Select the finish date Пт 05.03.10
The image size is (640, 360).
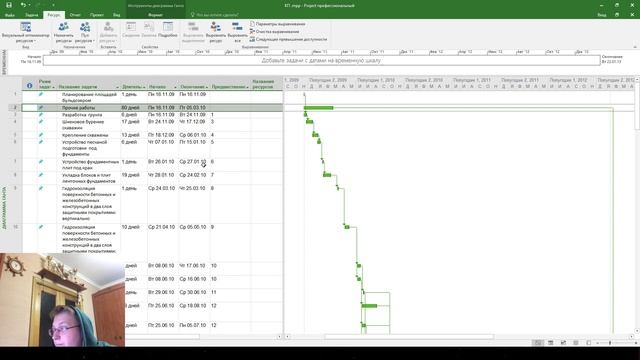click(193, 108)
